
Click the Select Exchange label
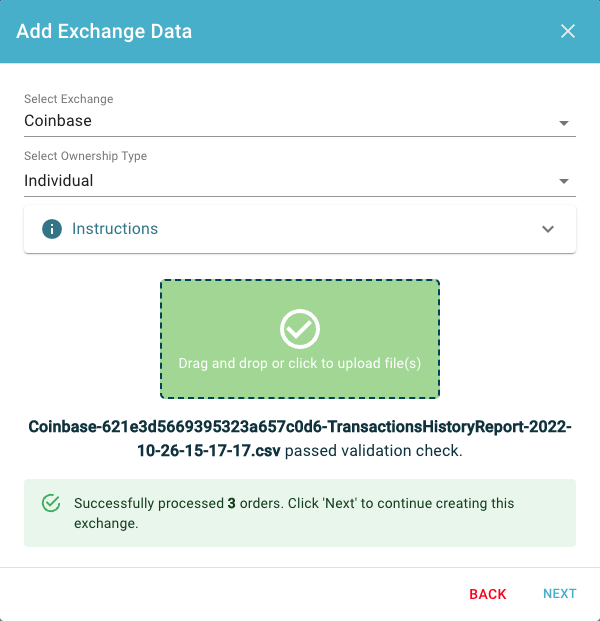[x=69, y=99]
